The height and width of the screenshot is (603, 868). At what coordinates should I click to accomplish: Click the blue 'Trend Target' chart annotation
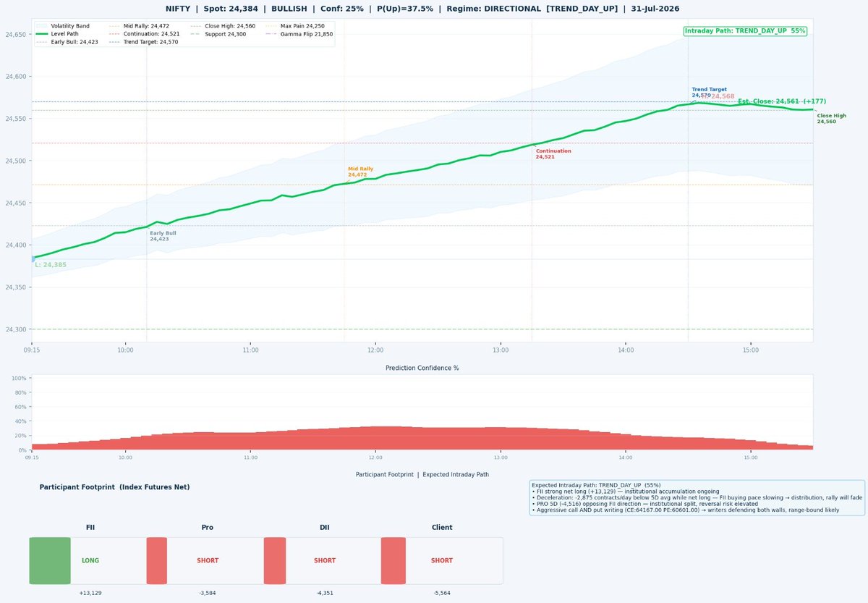click(709, 92)
